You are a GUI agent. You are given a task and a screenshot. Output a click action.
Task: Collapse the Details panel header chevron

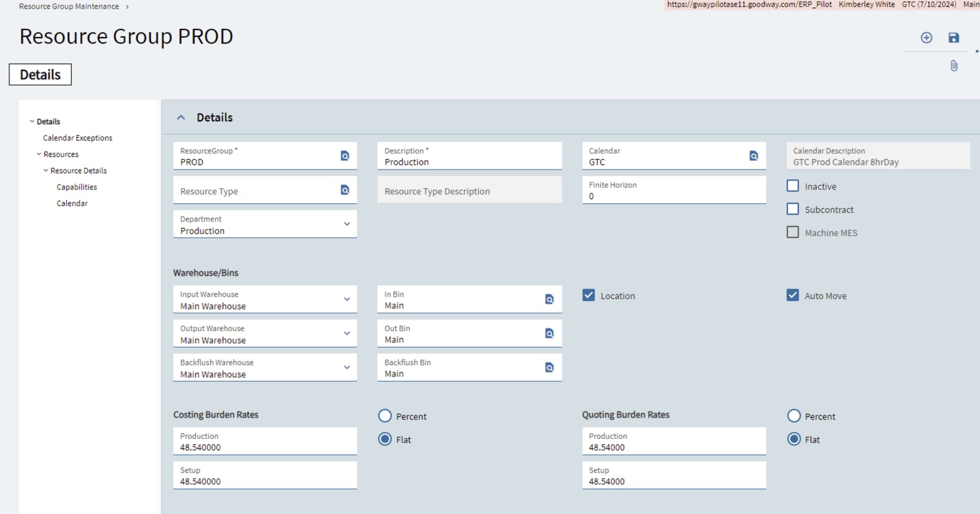tap(181, 118)
